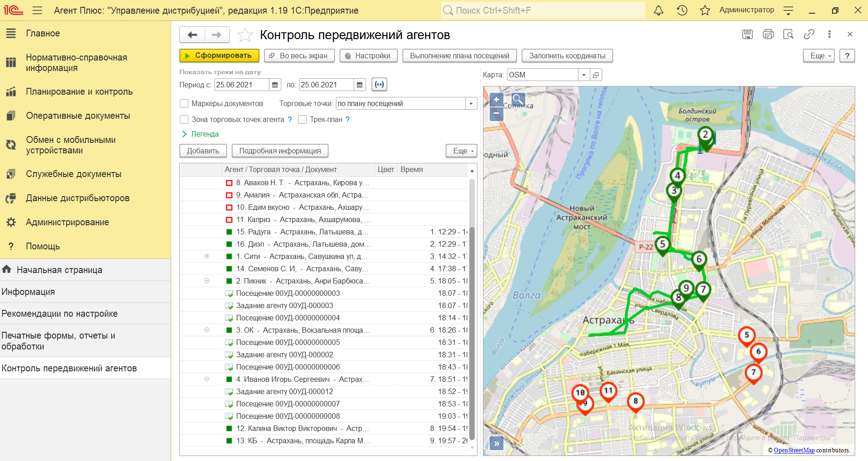This screenshot has height=461, width=868.
Task: Click the real-time tracking broadcast icon
Action: [x=379, y=84]
